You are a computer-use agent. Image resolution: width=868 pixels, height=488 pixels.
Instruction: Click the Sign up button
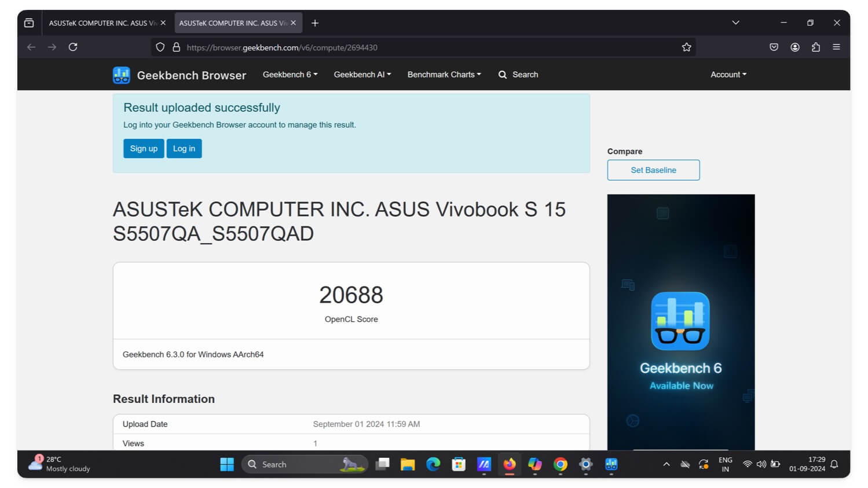click(143, 148)
